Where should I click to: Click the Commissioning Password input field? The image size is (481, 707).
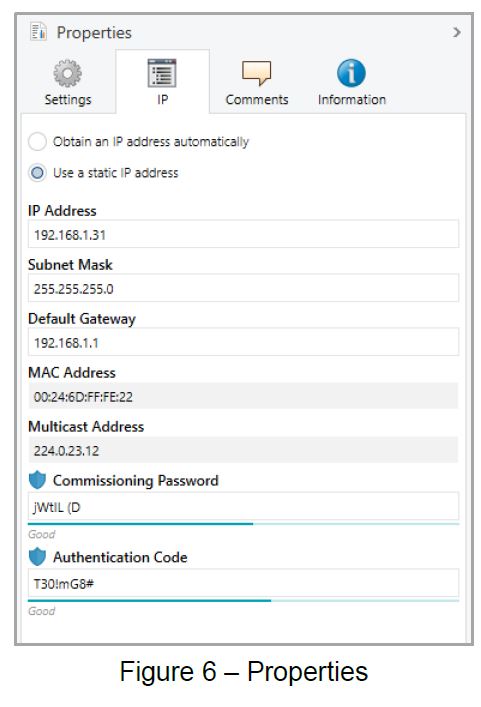pos(243,507)
